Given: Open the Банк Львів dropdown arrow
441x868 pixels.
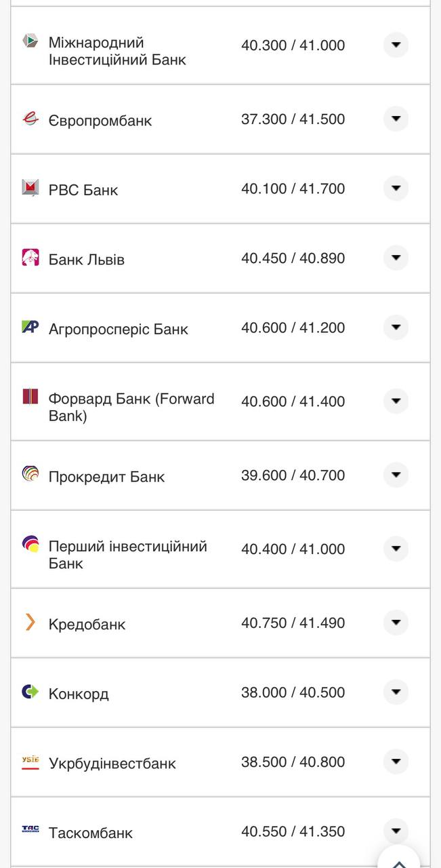Looking at the screenshot, I should click(396, 257).
